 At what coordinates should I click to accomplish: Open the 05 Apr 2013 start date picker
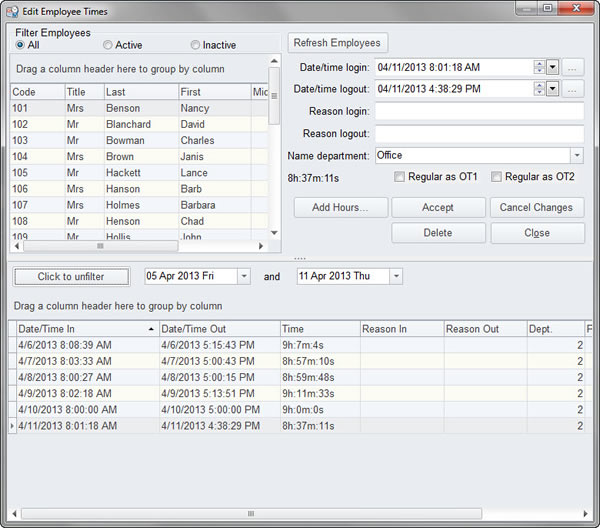pyautogui.click(x=243, y=276)
